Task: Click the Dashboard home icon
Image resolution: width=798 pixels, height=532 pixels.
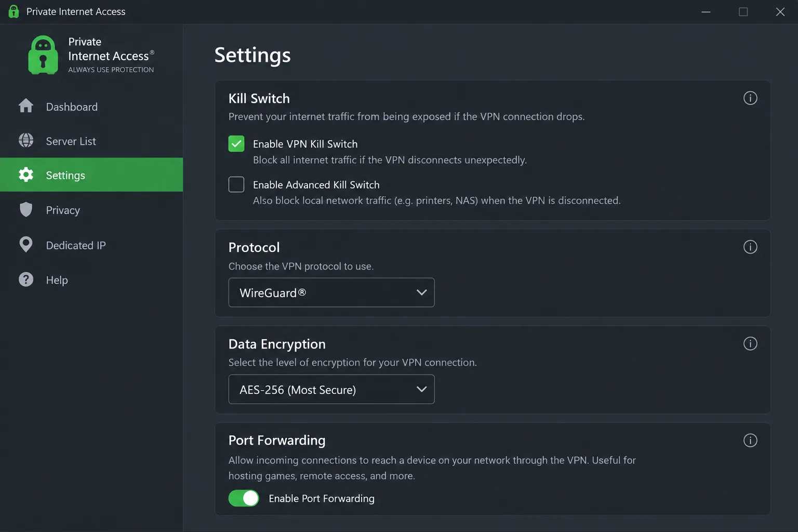Action: (x=26, y=106)
